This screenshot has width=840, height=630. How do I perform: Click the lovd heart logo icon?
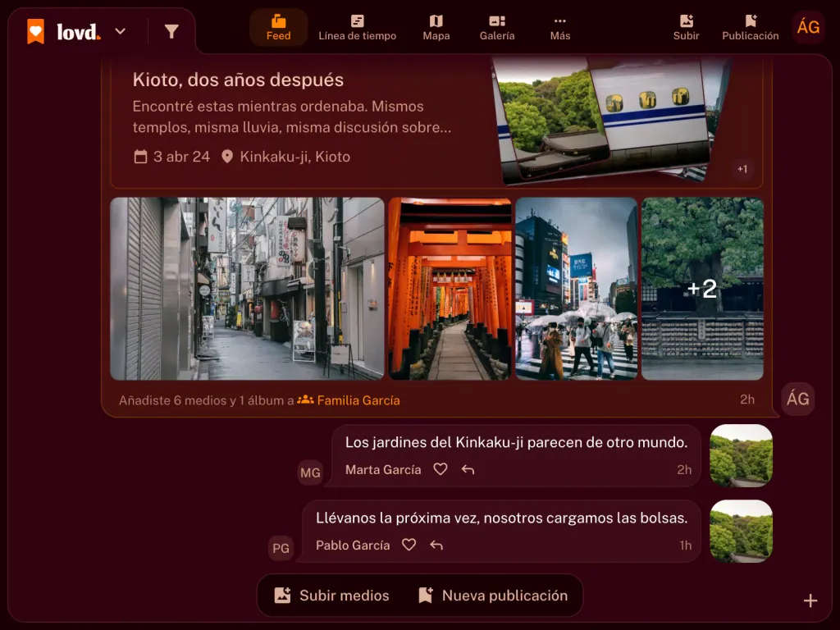click(x=36, y=31)
